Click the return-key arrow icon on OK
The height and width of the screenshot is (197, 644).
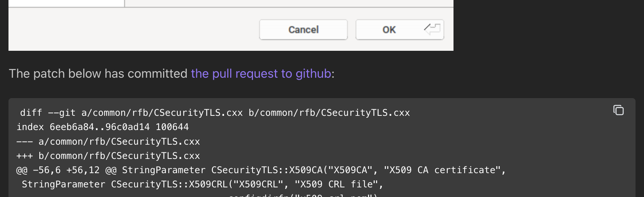click(432, 29)
